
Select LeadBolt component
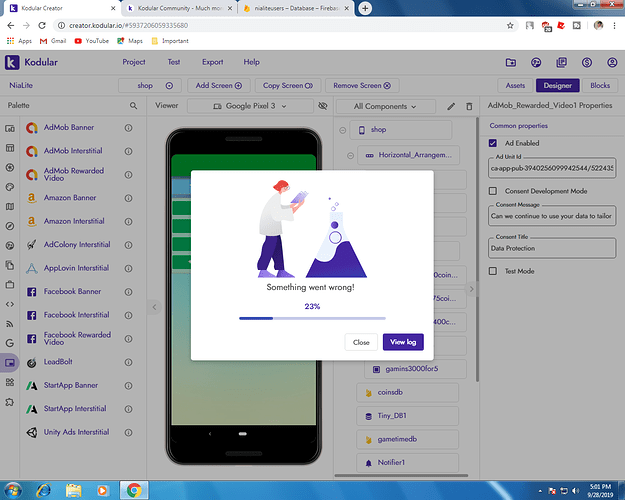[x=58, y=362]
